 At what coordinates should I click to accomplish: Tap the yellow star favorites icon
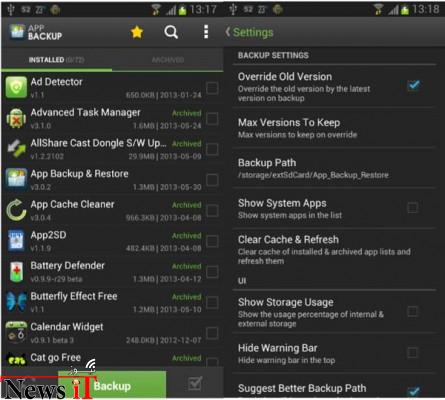point(137,32)
